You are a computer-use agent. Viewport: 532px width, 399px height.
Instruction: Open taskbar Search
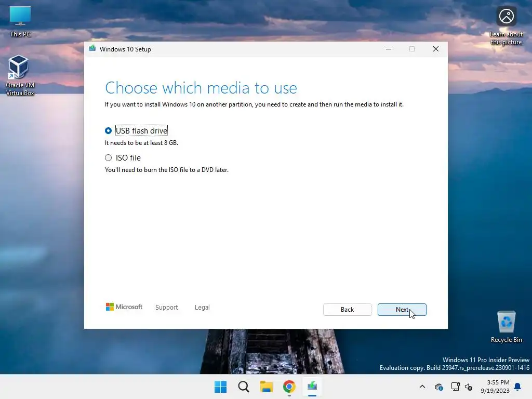coord(244,387)
